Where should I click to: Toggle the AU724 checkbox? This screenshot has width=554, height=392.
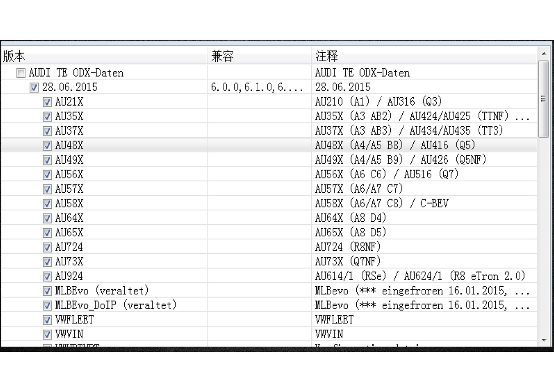click(47, 247)
